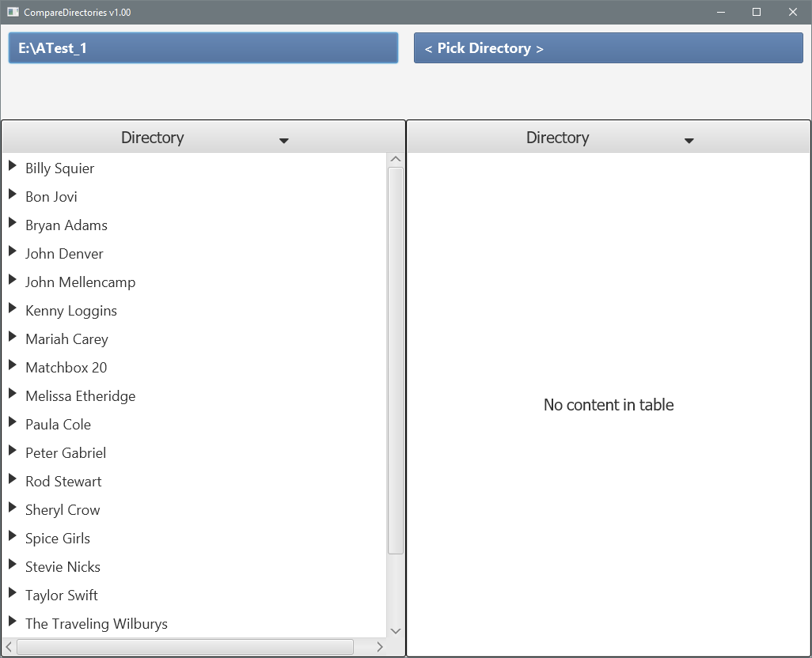The height and width of the screenshot is (658, 812).
Task: Expand the Matchbox 20 folder
Action: click(x=13, y=365)
